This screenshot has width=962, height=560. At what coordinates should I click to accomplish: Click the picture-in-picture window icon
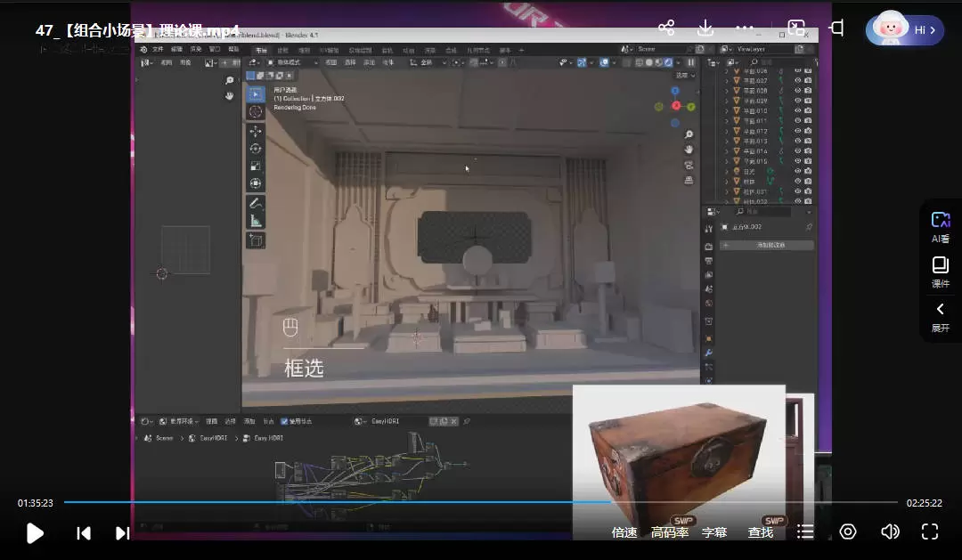coord(796,28)
